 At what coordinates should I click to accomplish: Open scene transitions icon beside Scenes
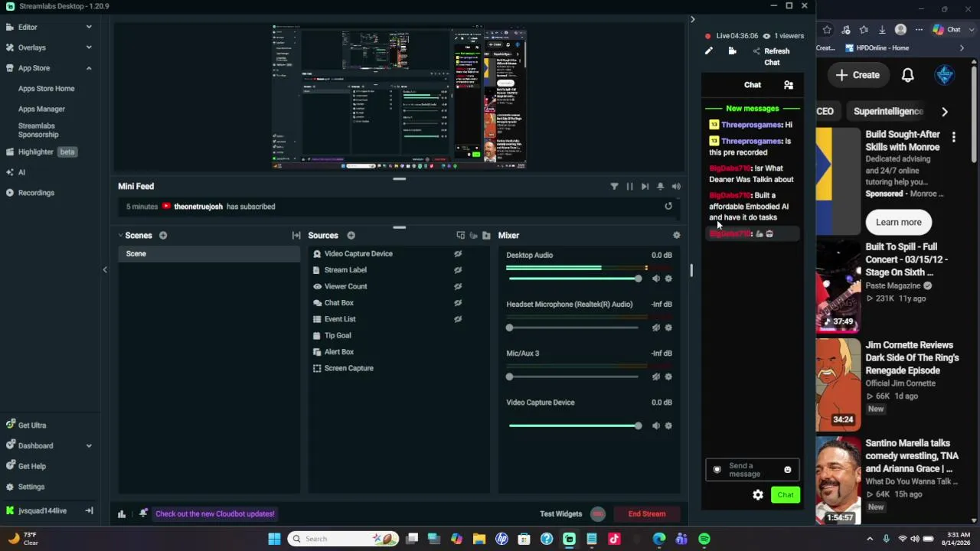pos(296,235)
